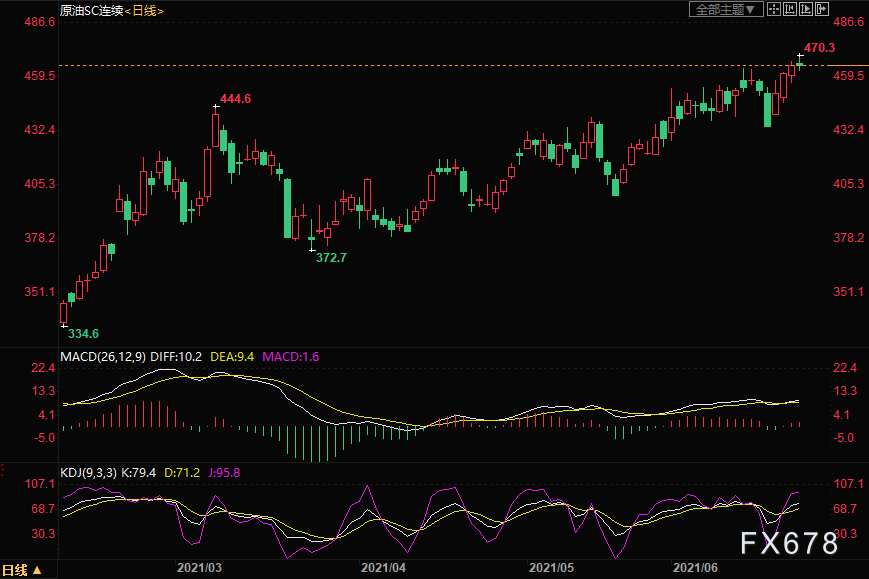Click the KDJ(9,3,3) indicator label
Viewport: 869px width, 579px height.
tap(89, 473)
